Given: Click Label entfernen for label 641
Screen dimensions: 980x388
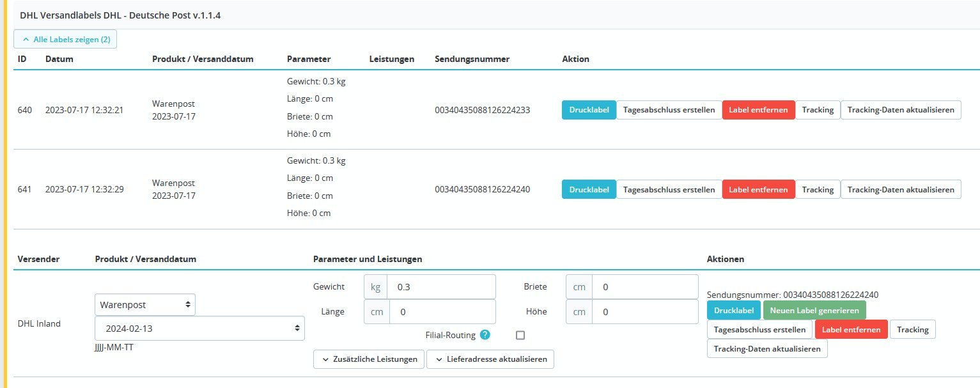Looking at the screenshot, I should click(758, 189).
